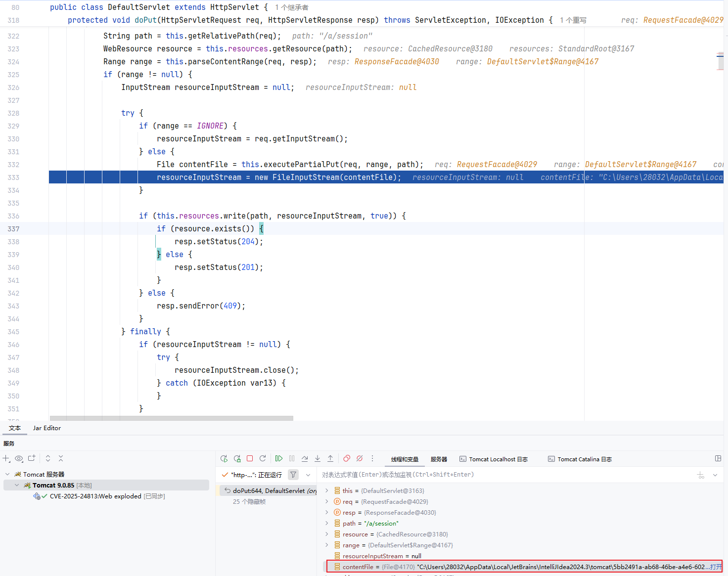Switch to 线程和变量 tab

405,459
